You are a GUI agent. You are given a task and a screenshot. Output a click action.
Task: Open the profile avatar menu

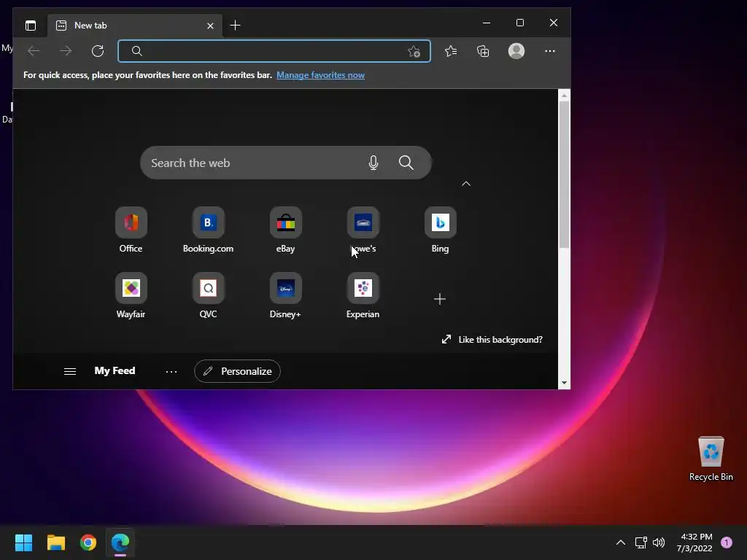tap(516, 51)
